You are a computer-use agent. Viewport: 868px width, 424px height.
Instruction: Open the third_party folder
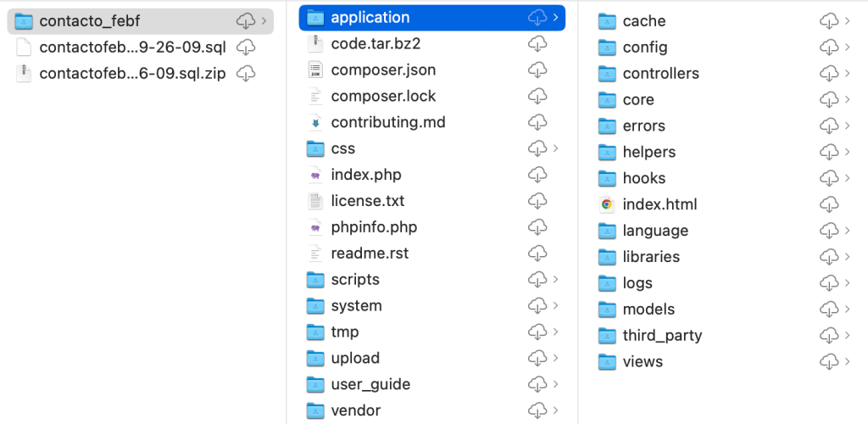click(x=662, y=336)
